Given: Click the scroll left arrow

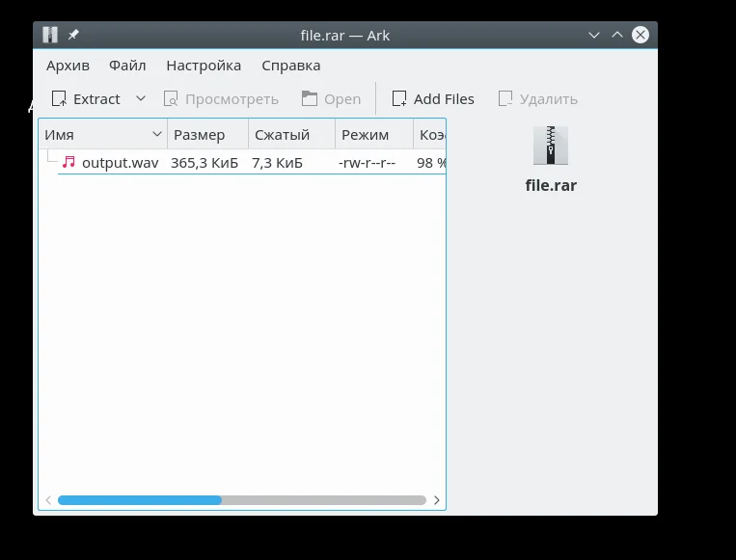Looking at the screenshot, I should click(48, 500).
